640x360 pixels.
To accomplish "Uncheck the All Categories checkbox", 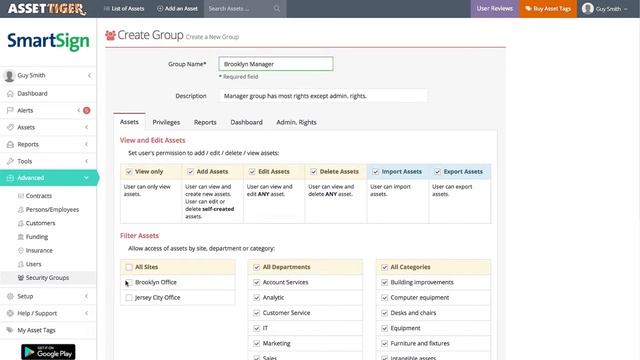I will pos(384,267).
